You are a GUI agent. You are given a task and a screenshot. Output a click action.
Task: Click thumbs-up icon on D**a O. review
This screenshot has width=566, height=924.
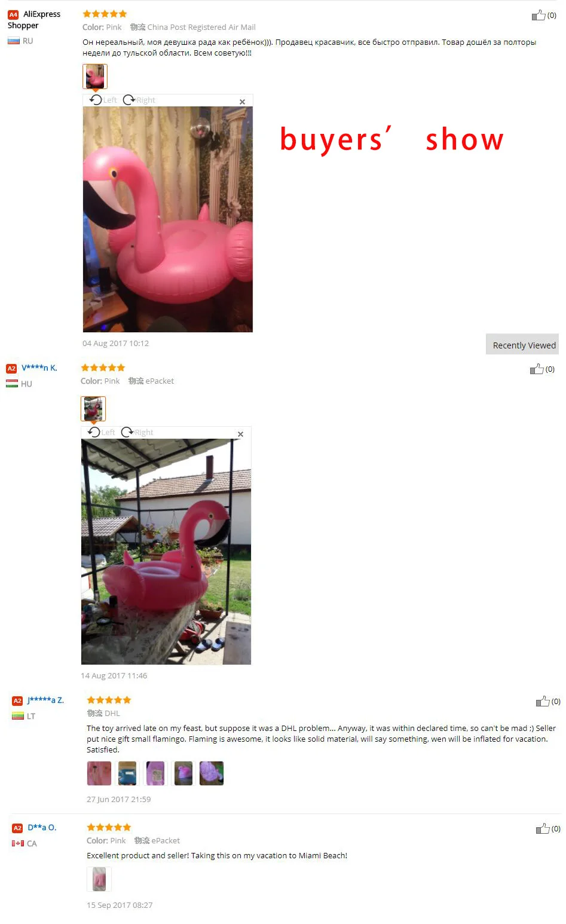pyautogui.click(x=543, y=829)
